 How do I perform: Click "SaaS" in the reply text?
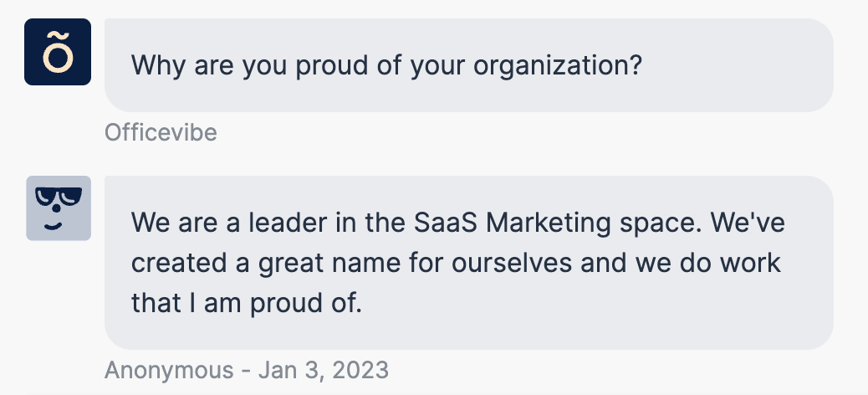click(x=446, y=223)
